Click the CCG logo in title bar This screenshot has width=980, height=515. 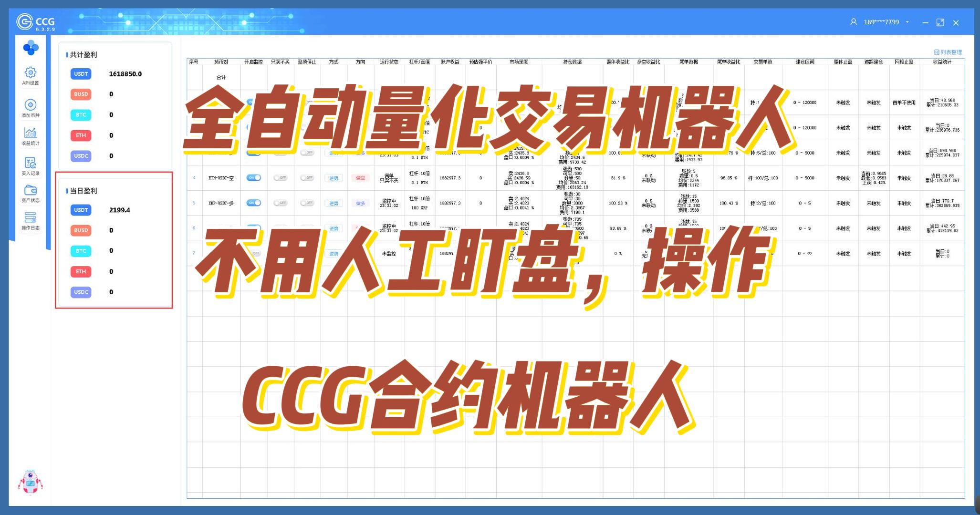[x=36, y=22]
